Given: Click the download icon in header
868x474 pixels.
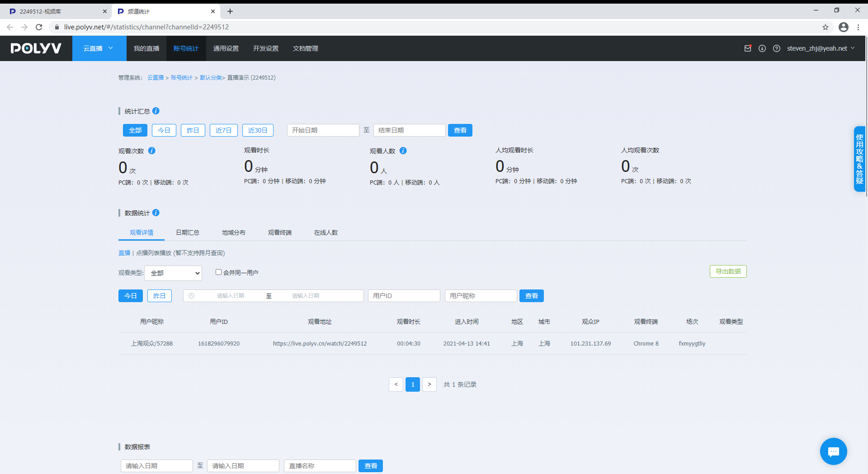Looking at the screenshot, I should [762, 48].
